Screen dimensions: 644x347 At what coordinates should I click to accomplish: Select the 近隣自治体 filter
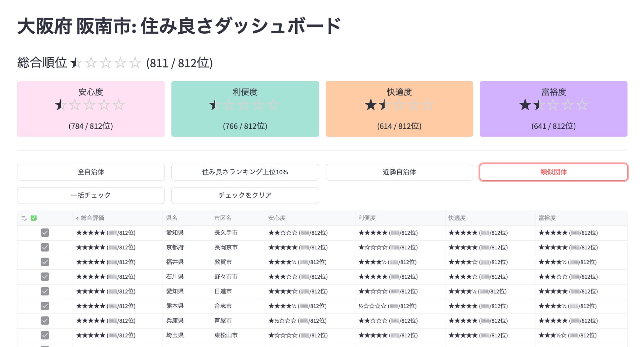[399, 172]
